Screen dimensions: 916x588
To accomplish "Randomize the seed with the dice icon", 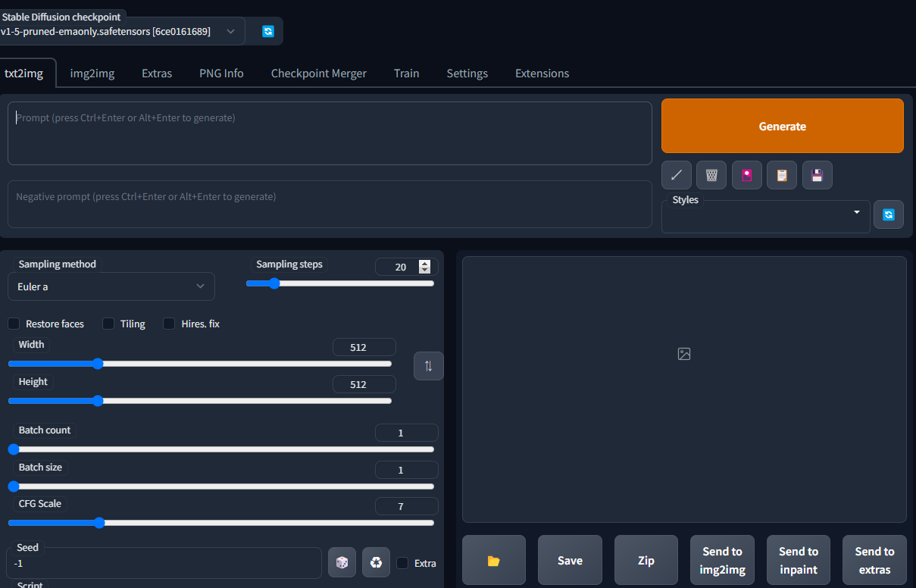I will click(x=342, y=562).
